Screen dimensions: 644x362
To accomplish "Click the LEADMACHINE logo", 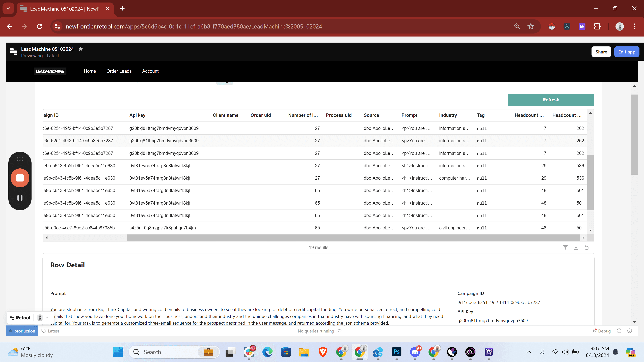I will (x=50, y=71).
